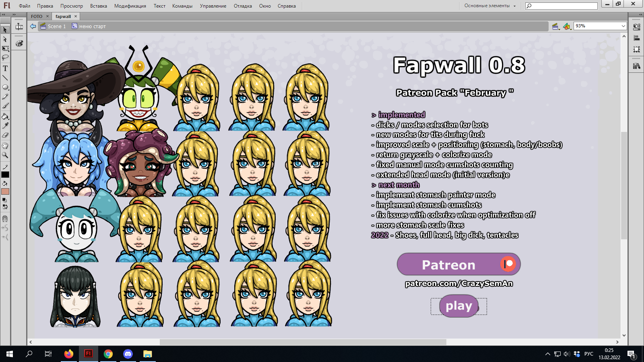644x362 pixels.
Task: Open the Swatches palette panel
Action: click(x=19, y=43)
